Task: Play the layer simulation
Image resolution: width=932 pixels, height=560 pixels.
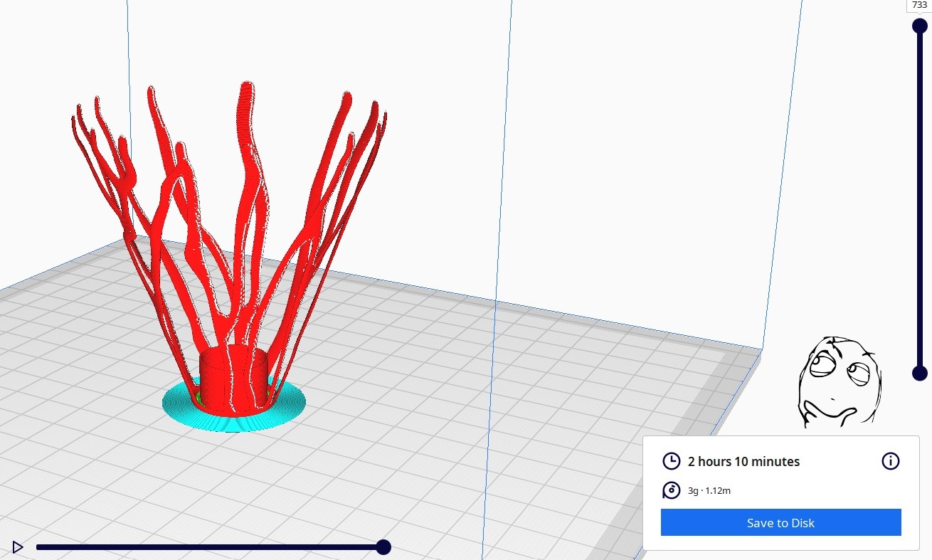Action: [18, 547]
